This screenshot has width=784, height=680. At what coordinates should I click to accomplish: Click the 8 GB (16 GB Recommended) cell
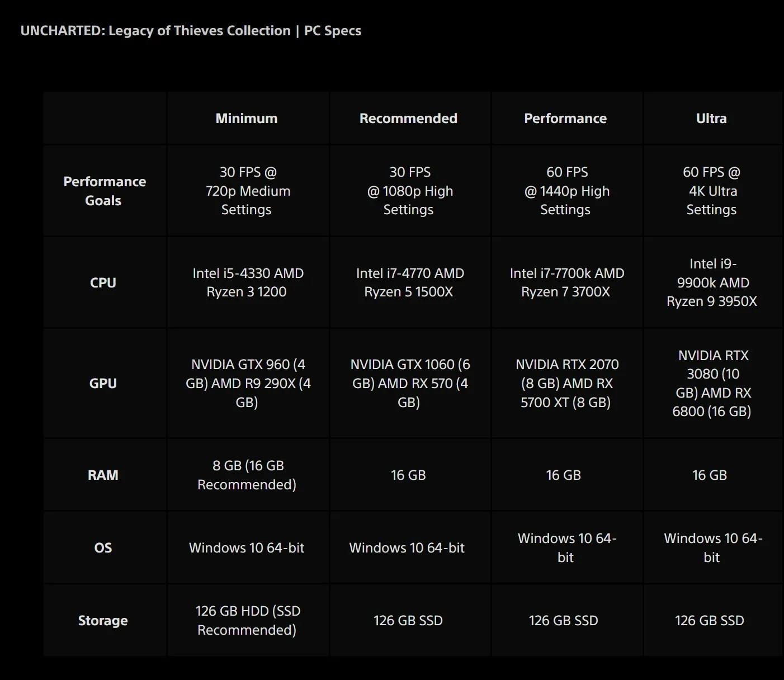coord(247,475)
